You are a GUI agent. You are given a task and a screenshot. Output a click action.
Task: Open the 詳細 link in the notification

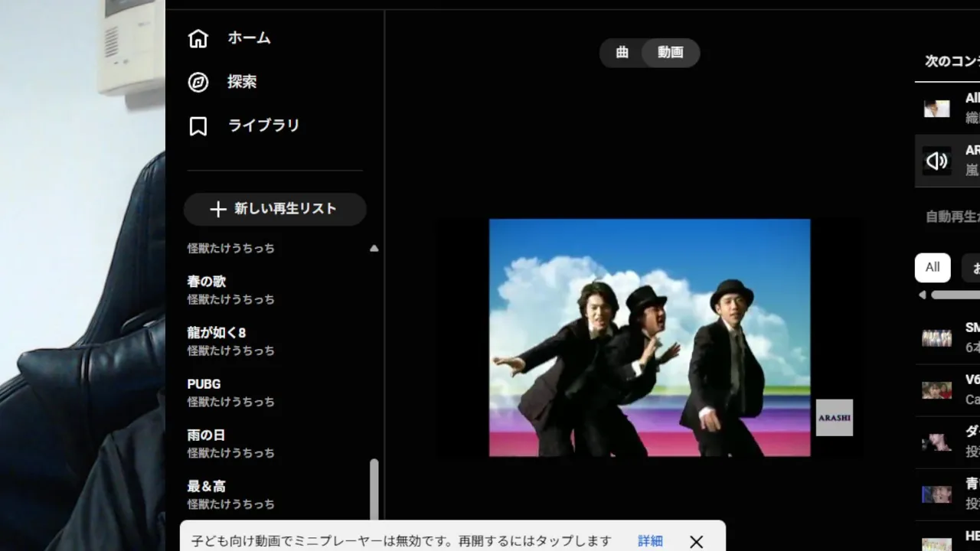(650, 541)
